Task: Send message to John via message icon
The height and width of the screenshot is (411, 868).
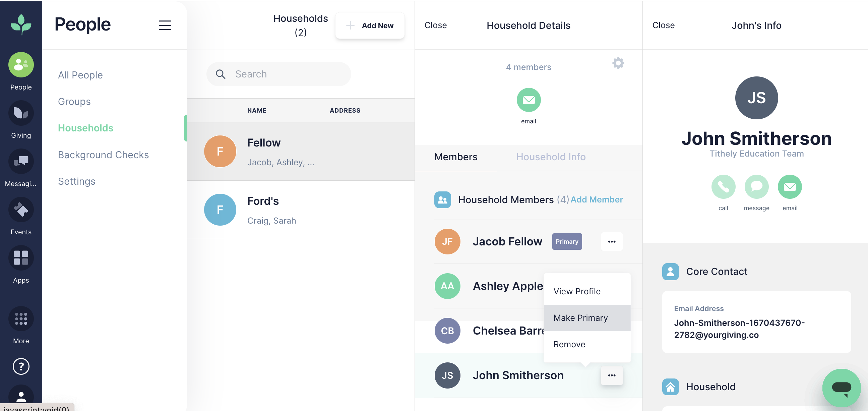Action: coord(756,186)
